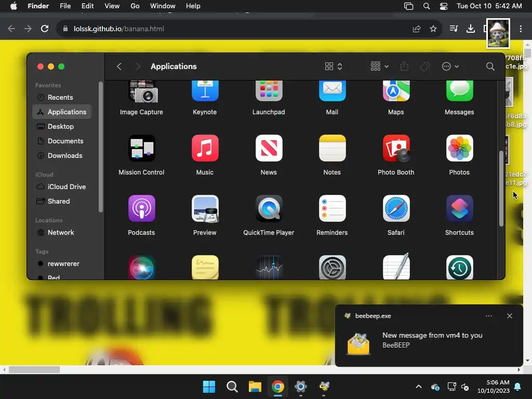The width and height of the screenshot is (532, 399).
Task: Open browser downloads icon
Action: [x=471, y=29]
